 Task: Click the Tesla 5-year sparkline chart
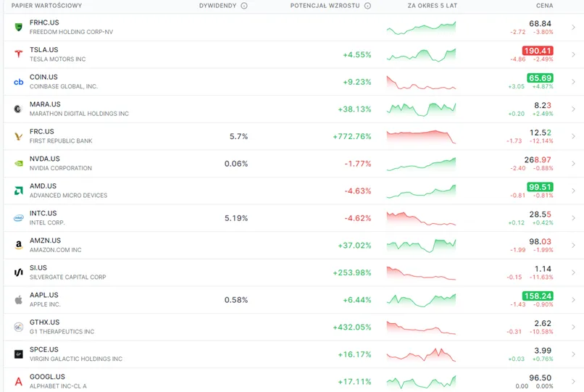pos(421,55)
